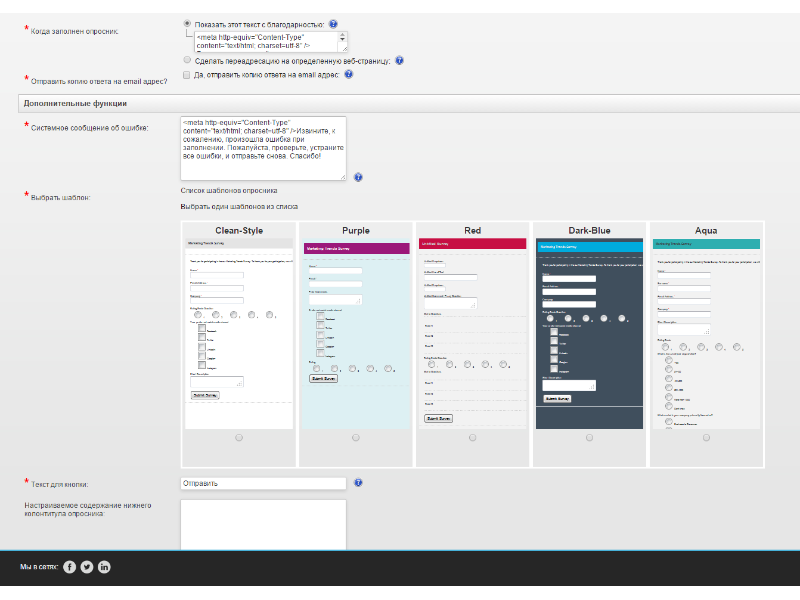Focus the button text field containing 'Отправить'

tap(263, 483)
